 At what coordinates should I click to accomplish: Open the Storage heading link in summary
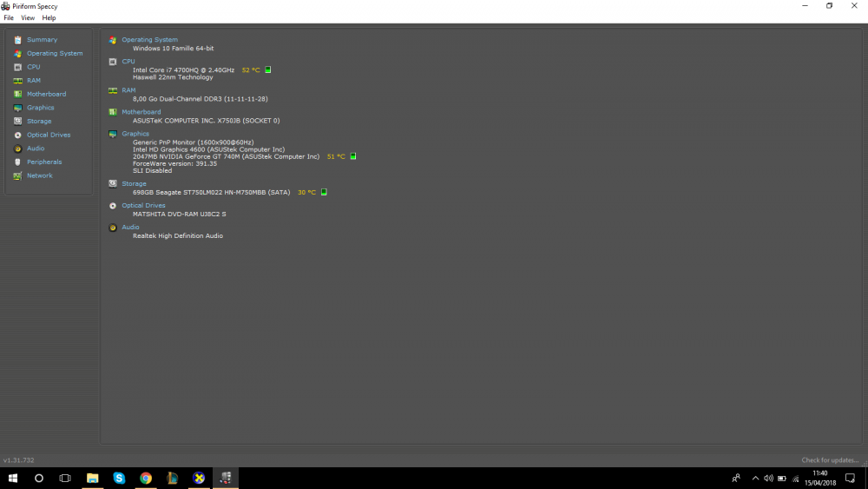[134, 183]
